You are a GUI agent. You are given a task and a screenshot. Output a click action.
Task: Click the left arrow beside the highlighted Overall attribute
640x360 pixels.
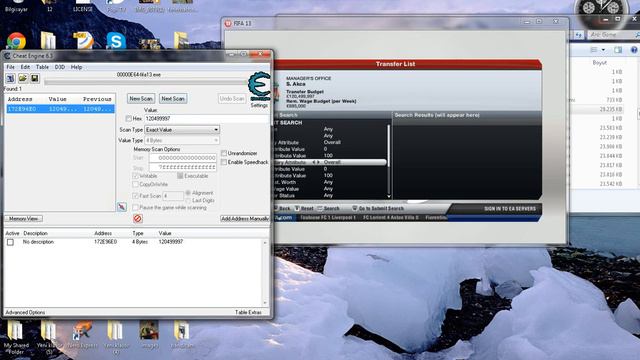pyautogui.click(x=314, y=162)
